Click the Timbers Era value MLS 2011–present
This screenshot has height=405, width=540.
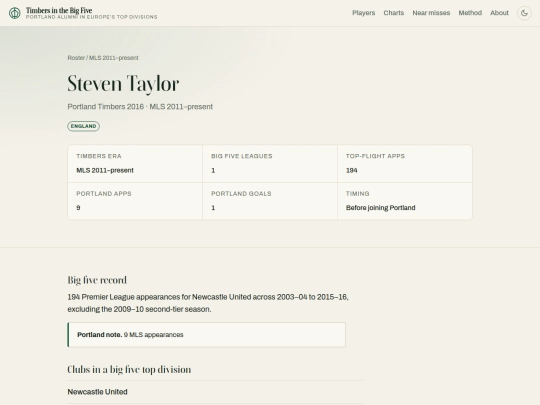coord(105,170)
